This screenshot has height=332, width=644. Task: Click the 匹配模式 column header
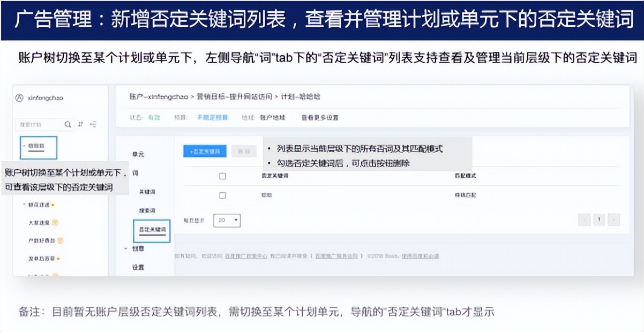click(x=465, y=176)
